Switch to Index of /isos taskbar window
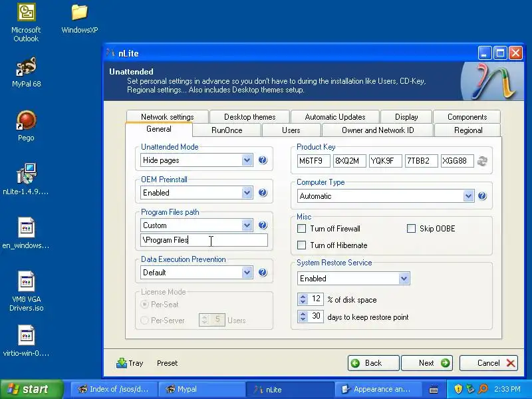Screen dimensions: 532x399 [114, 389]
